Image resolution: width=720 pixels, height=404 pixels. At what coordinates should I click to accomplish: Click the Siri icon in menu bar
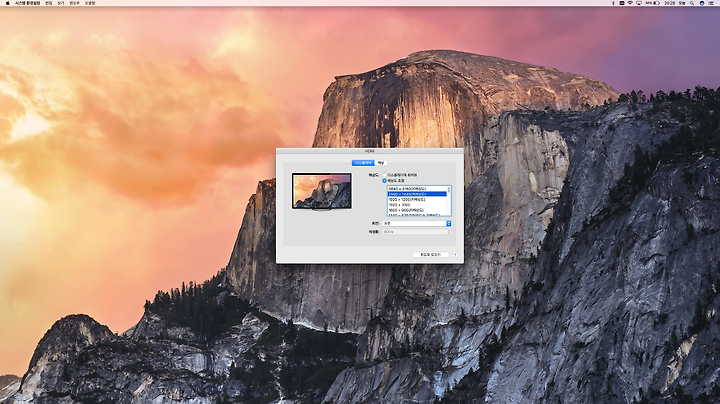(x=702, y=3)
